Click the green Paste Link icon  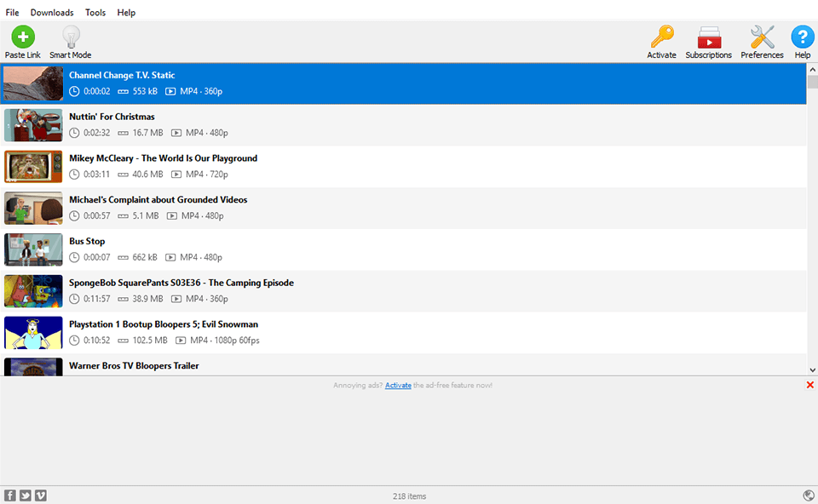[x=22, y=37]
